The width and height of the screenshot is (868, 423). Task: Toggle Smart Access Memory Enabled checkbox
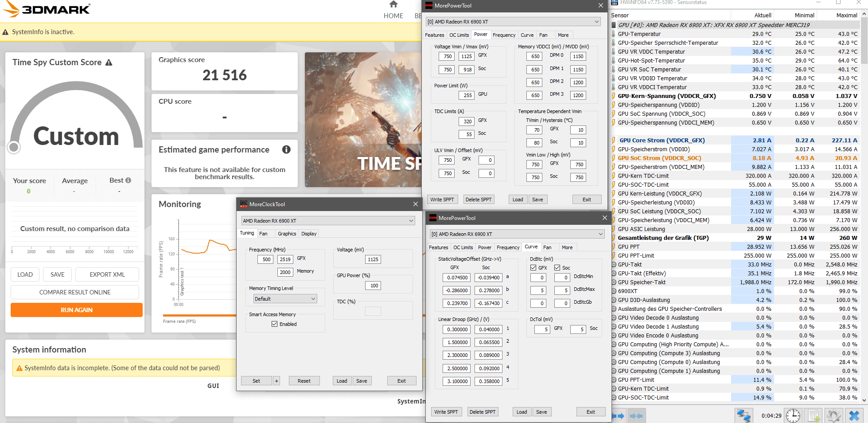click(274, 324)
